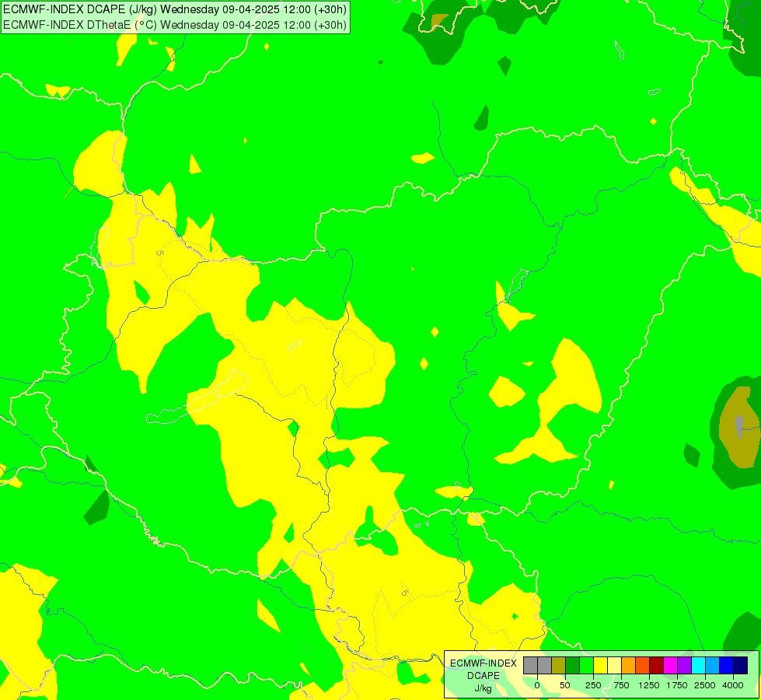The height and width of the screenshot is (700, 761).
Task: Click the magenta legend swatch
Action: 671,666
